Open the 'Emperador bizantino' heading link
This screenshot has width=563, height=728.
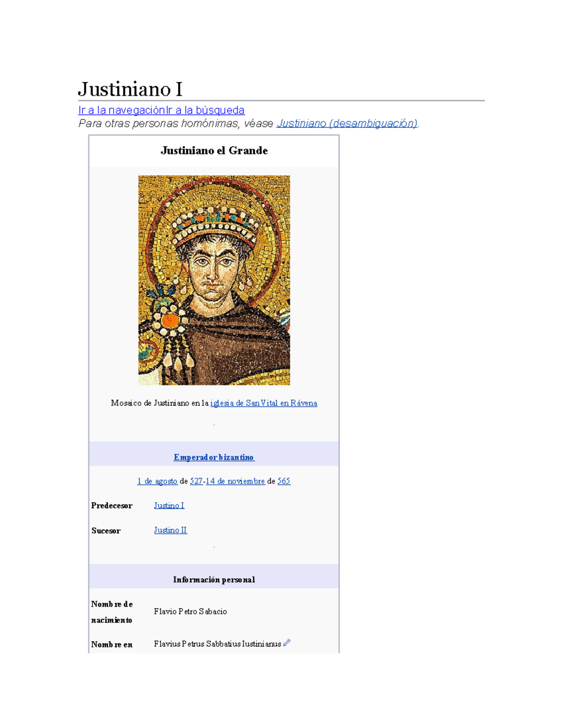pos(214,457)
